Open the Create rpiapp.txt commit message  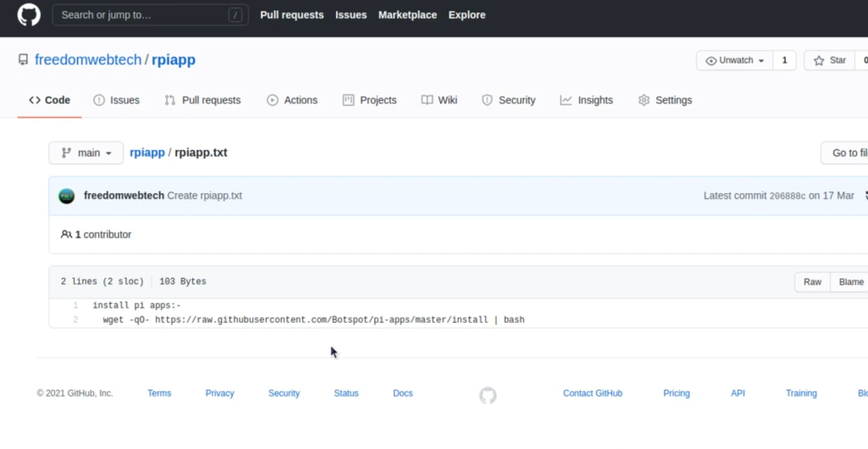[x=204, y=196]
